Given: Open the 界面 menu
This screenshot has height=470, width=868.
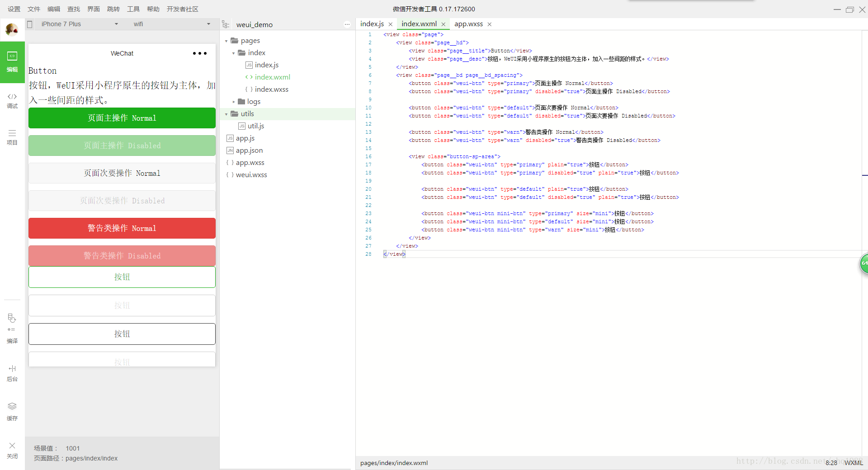Looking at the screenshot, I should [94, 9].
